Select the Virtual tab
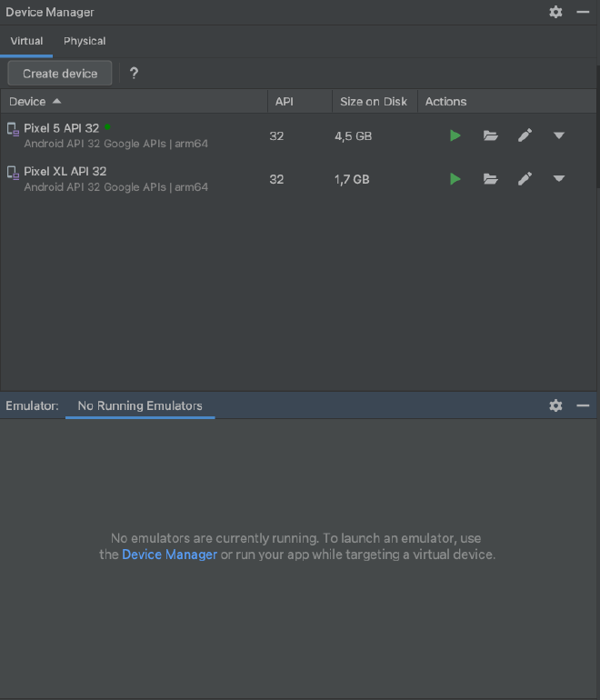600x700 pixels. (26, 41)
